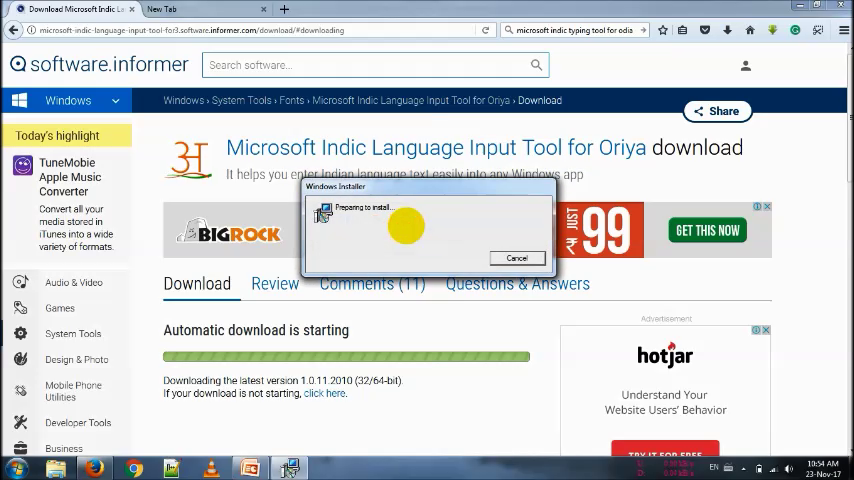Close the New Tab browser tab

click(x=264, y=9)
